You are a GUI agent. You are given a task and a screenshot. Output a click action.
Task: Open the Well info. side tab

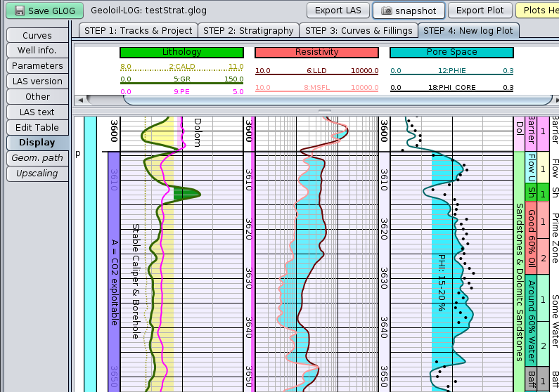click(37, 50)
